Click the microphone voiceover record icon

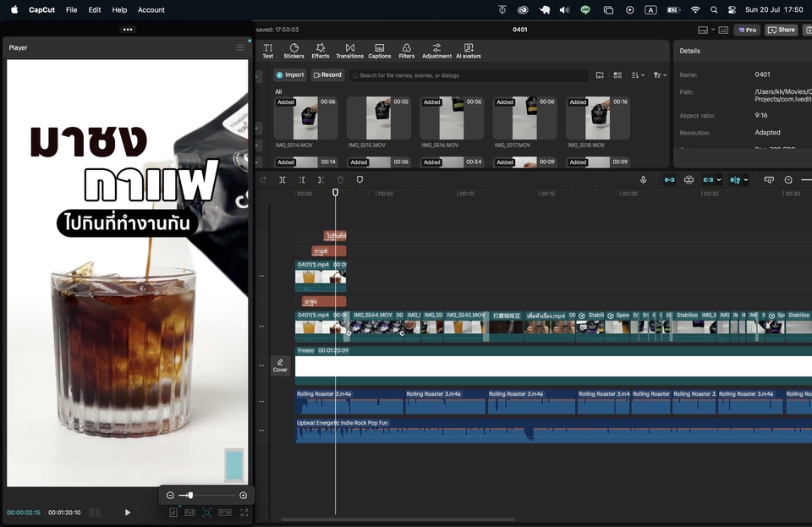643,180
